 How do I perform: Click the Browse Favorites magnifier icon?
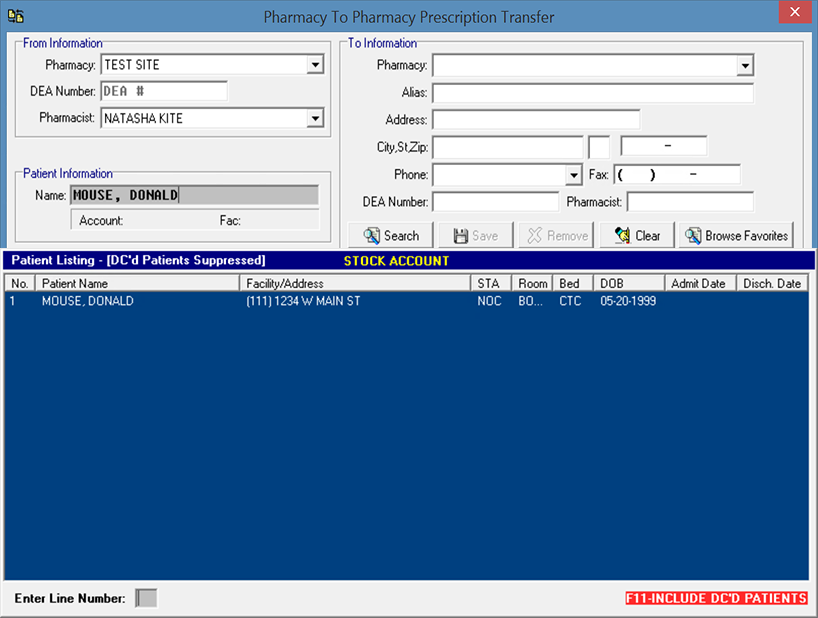[692, 236]
